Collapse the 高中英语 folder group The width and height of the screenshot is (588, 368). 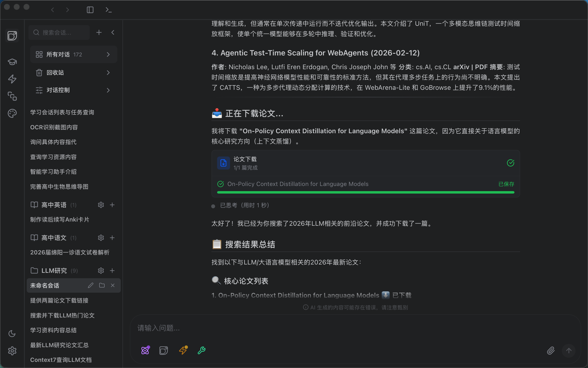click(53, 205)
